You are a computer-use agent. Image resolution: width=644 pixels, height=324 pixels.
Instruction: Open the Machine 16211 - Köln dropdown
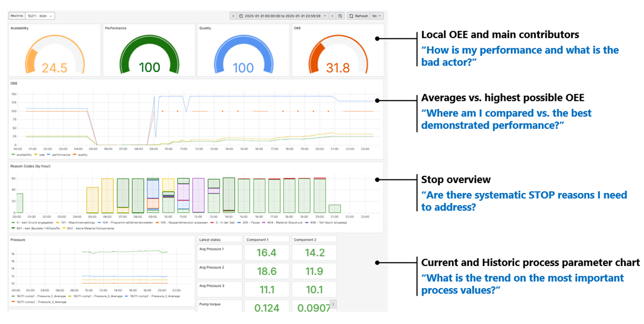pyautogui.click(x=40, y=16)
